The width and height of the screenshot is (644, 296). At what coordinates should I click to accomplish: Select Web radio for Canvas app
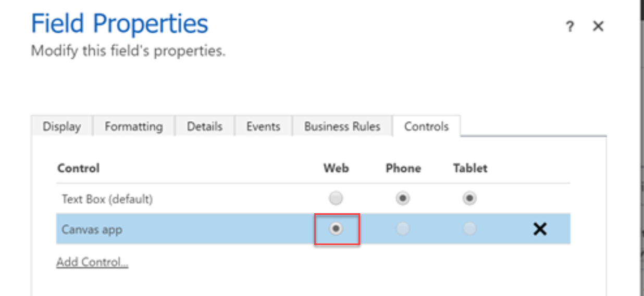tap(336, 228)
